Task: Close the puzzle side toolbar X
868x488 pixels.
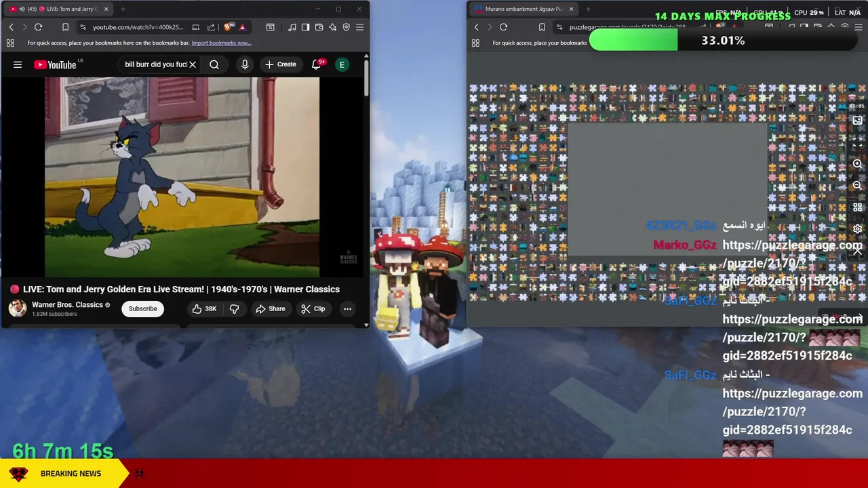Action: 857,251
